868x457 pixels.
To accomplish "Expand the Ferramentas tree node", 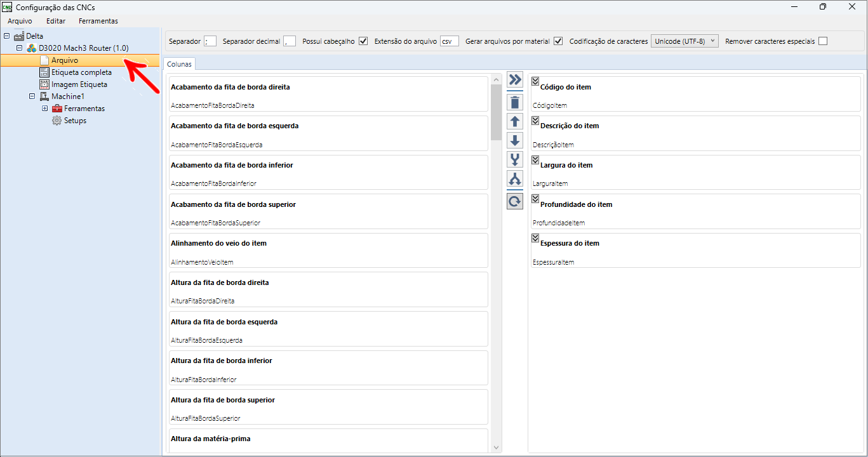I will 44,109.
